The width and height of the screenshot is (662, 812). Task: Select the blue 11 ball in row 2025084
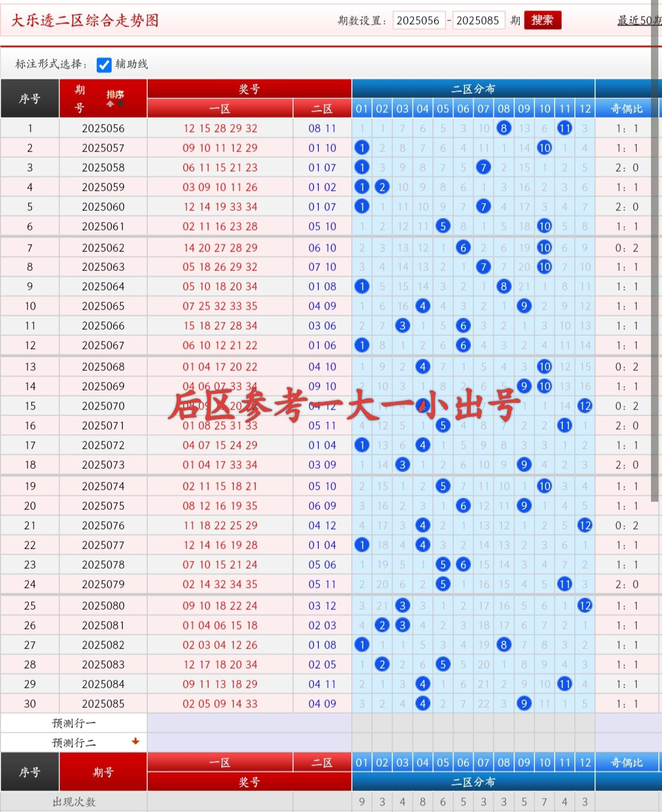click(565, 684)
